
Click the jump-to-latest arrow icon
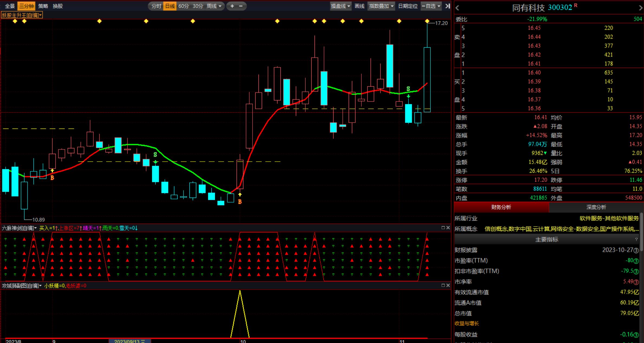tap(448, 6)
